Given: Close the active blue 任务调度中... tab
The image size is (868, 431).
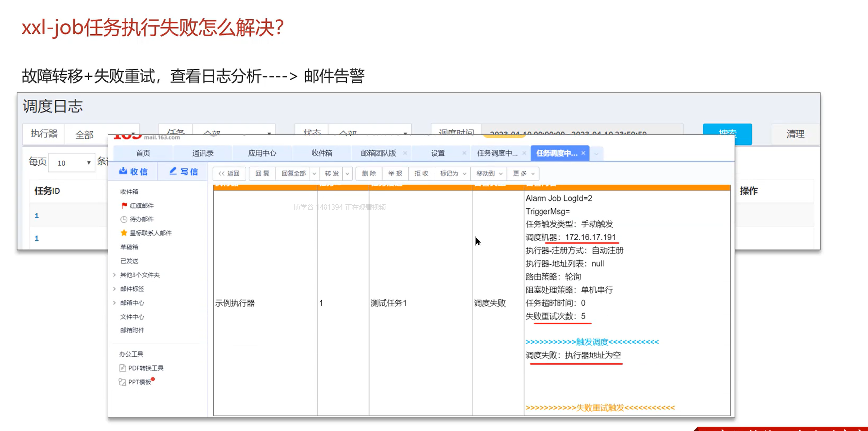Looking at the screenshot, I should click(x=583, y=153).
